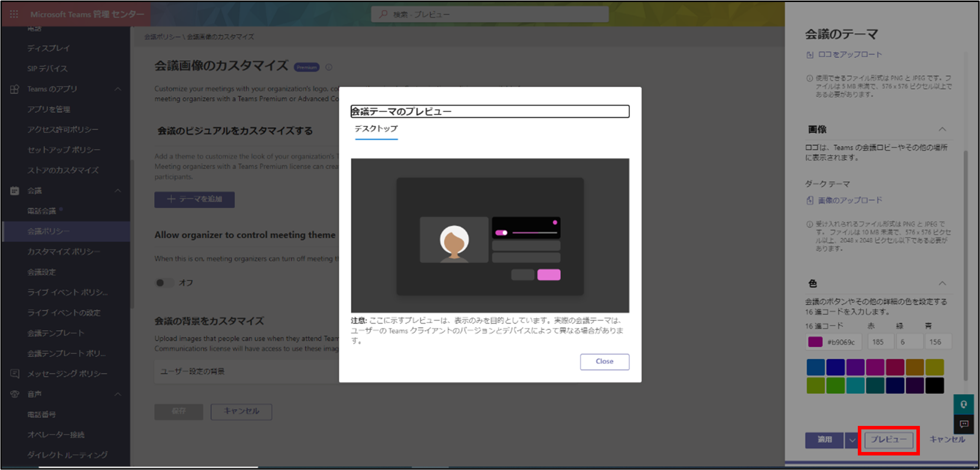The image size is (980, 470).
Task: Pick the black color swatch
Action: point(934,386)
